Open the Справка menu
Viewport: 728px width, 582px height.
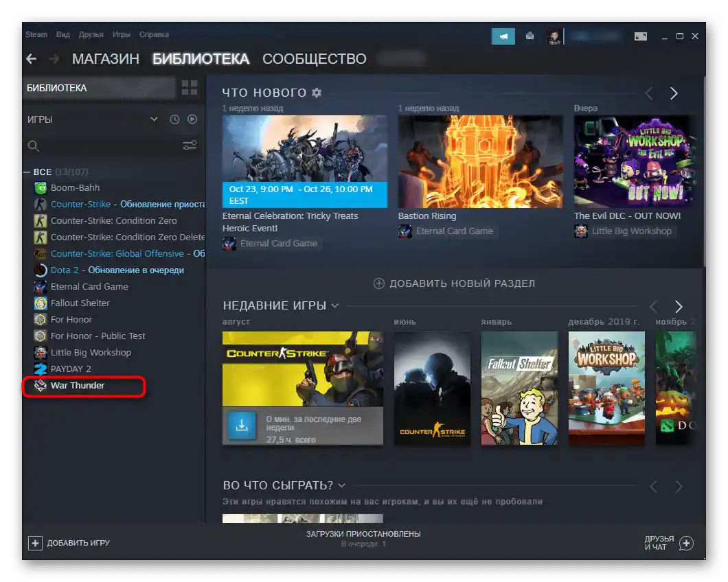pyautogui.click(x=154, y=34)
